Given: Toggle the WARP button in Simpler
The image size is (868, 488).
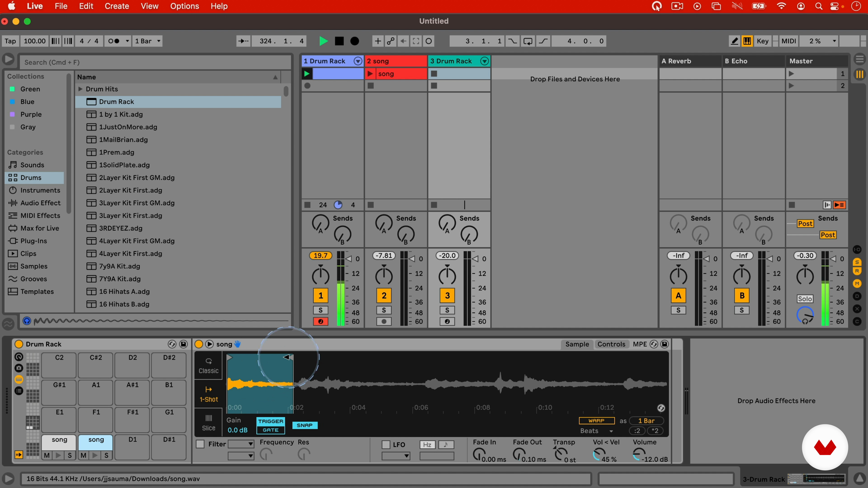Looking at the screenshot, I should point(597,421).
